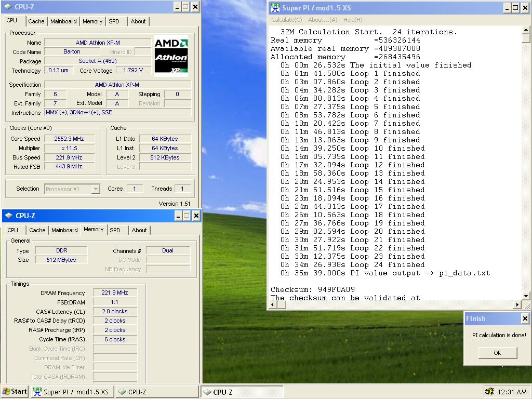Click Package value Socket A (462)
Image resolution: width=532 pixels, height=399 pixels.
[x=98, y=61]
